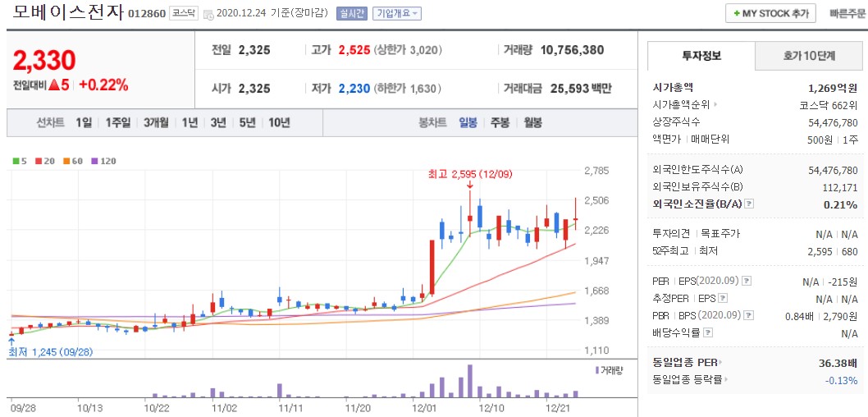This screenshot has height=417, width=868.
Task: Select the 10년 line chart period
Action: click(x=279, y=122)
